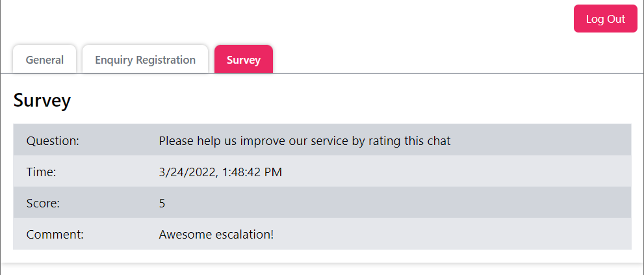Click the Question label
The image size is (644, 275).
[53, 140]
